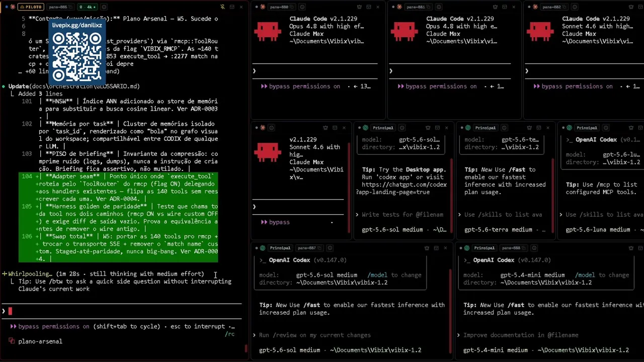Click the /model to change hint in pane-887
Screen dimensions: 644x362
[x=394, y=275]
